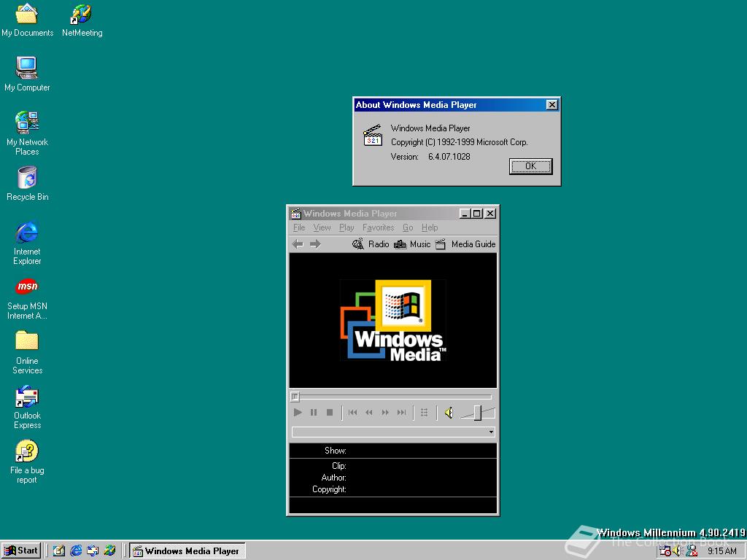747x560 pixels.
Task: Open the Media Guide toolbar button
Action: point(465,244)
